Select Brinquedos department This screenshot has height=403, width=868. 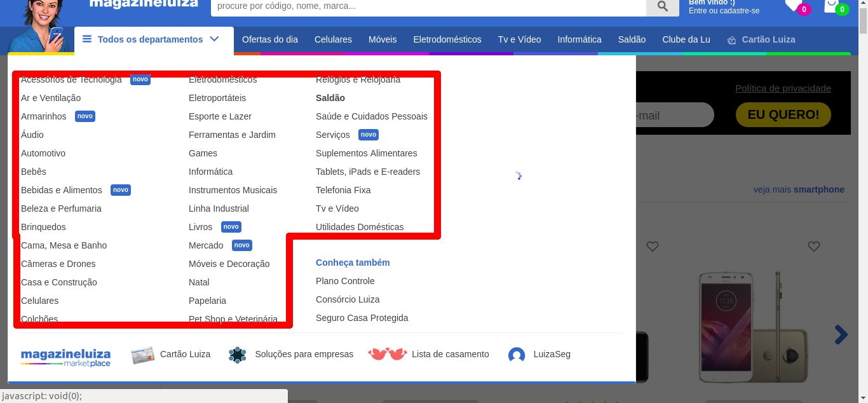(x=43, y=227)
